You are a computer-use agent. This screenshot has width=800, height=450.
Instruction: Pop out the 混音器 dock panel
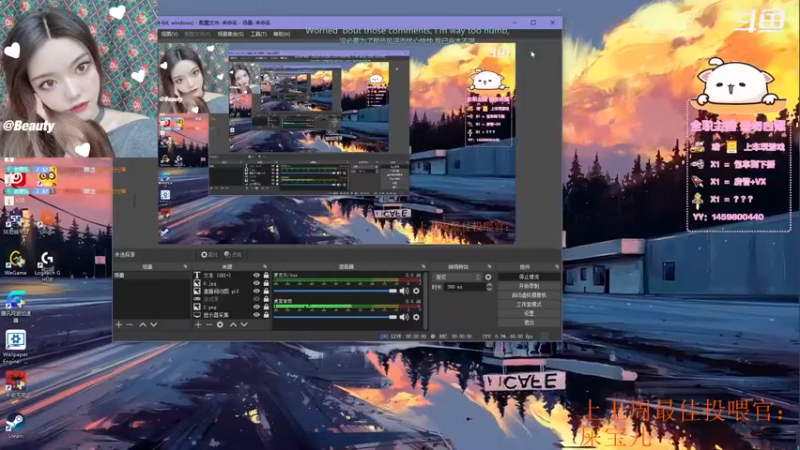pos(423,266)
